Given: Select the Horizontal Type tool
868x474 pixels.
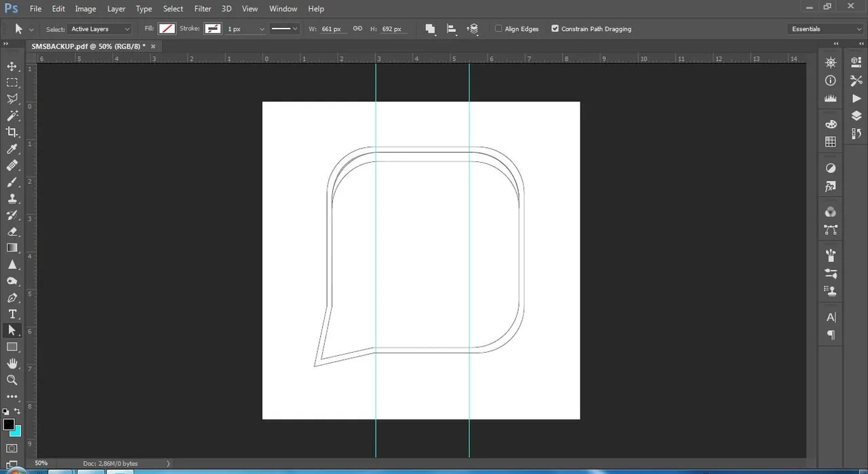Looking at the screenshot, I should point(12,314).
